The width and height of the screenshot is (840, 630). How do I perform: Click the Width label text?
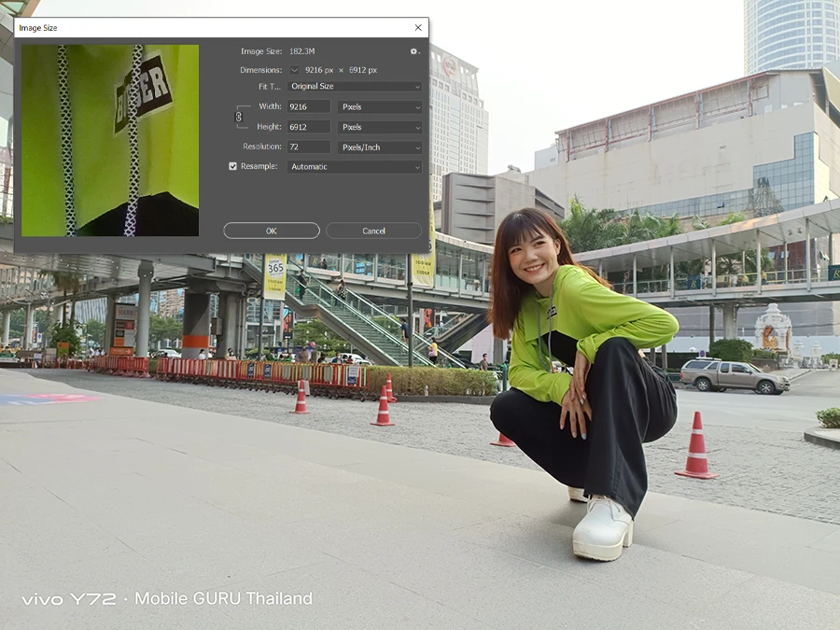click(x=269, y=107)
